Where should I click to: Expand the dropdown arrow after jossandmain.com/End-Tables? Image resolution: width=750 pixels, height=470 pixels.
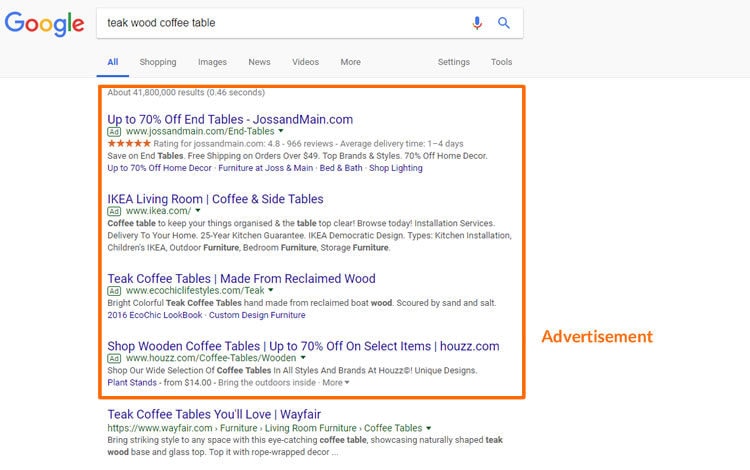click(281, 131)
